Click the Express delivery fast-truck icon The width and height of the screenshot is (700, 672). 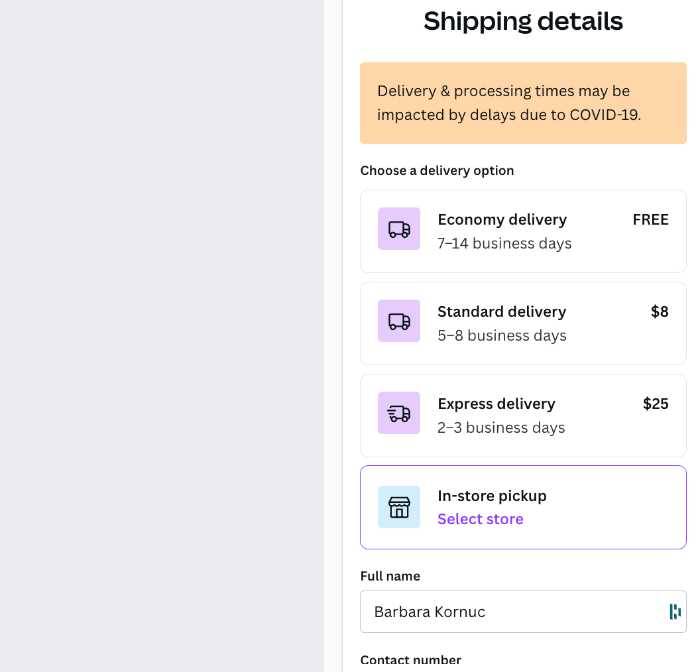tap(399, 413)
